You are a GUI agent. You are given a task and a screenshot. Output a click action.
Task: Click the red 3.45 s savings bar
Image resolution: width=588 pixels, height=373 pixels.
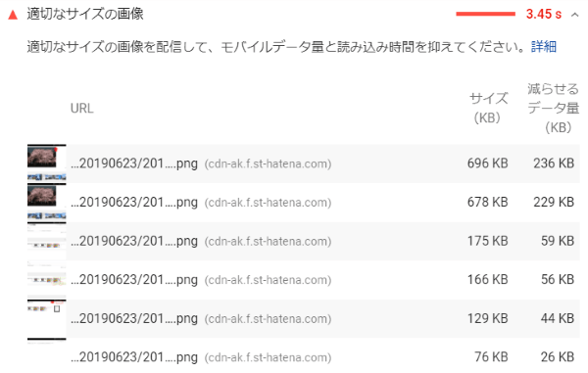pos(486,14)
